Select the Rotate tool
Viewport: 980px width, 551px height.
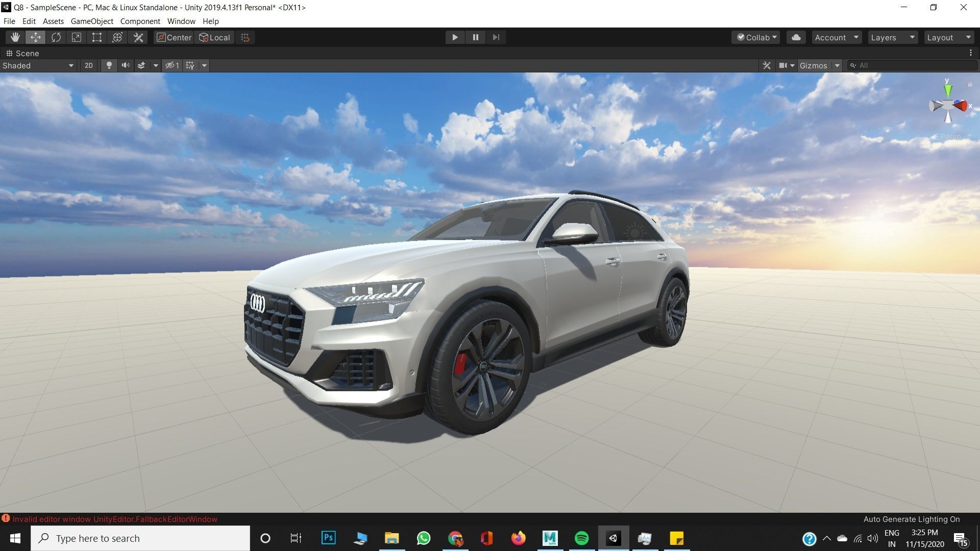point(56,37)
